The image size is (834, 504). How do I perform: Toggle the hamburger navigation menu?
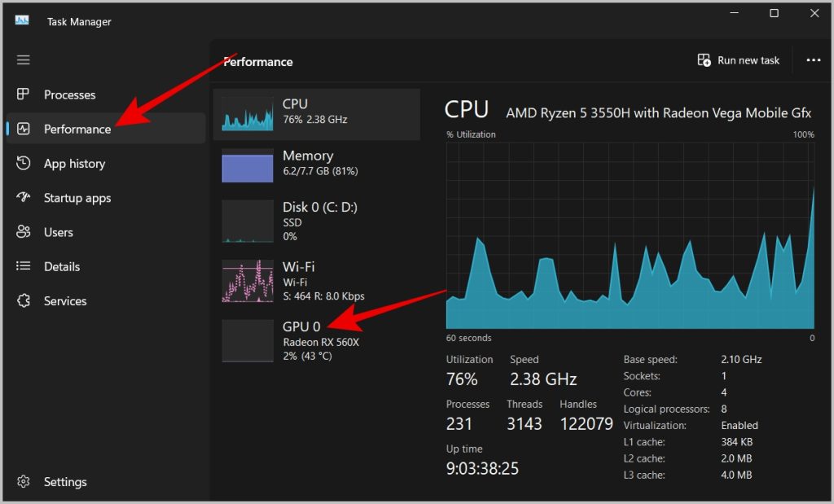click(23, 60)
